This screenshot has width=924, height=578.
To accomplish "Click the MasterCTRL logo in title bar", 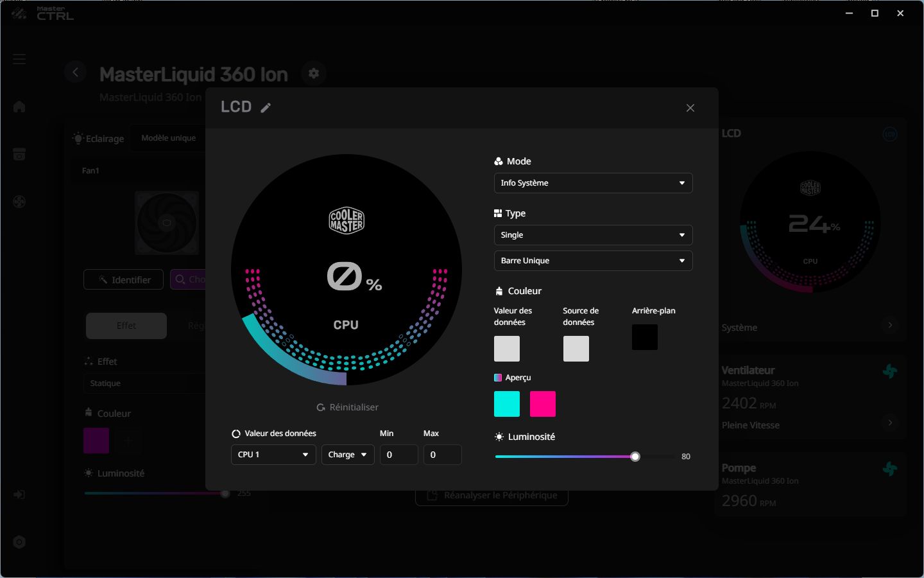I will coord(42,13).
